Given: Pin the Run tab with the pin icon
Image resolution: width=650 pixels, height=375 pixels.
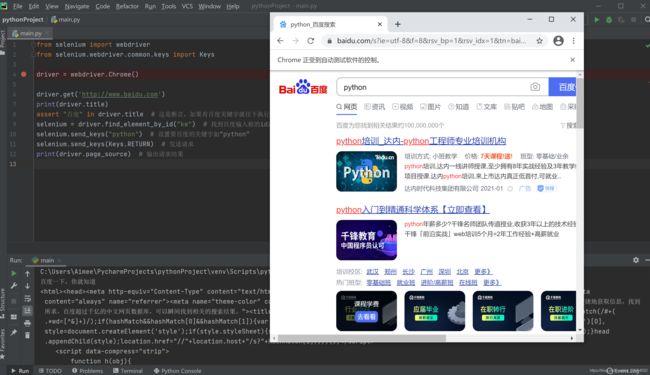Looking at the screenshot, I should [x=14, y=332].
